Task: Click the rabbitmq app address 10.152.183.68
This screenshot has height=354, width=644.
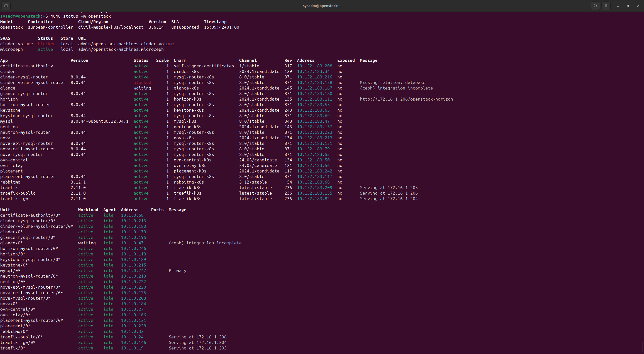Action: [x=313, y=182]
